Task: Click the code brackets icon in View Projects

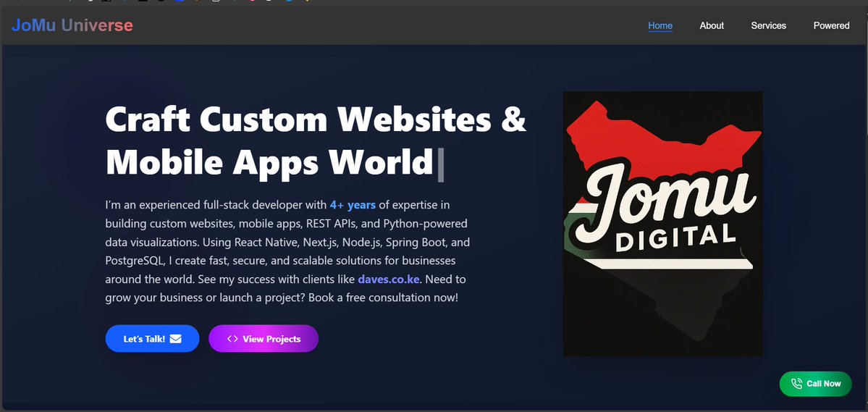Action: (x=232, y=339)
